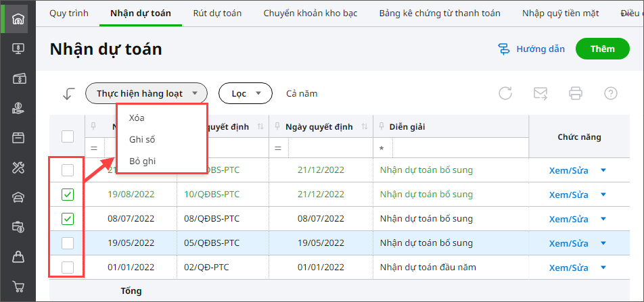Open the shopping cart sidebar icon
This screenshot has width=644, height=302.
pyautogui.click(x=18, y=286)
